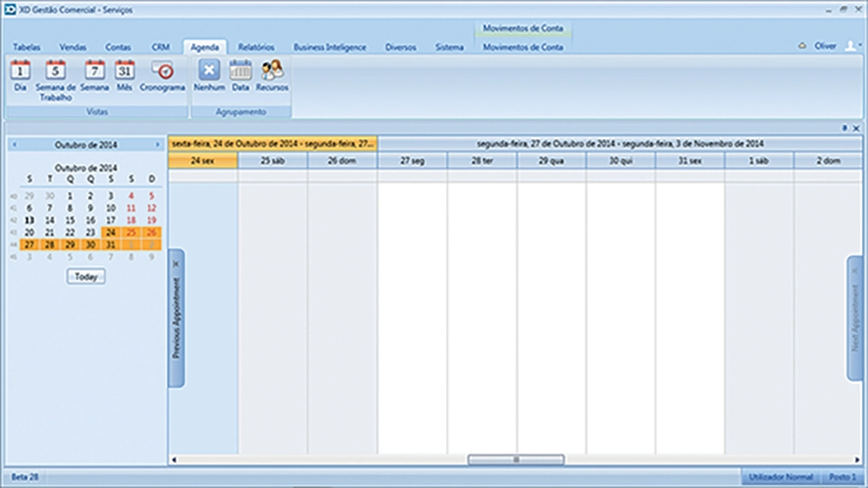Group agenda by Data
868x488 pixels.
[240, 76]
